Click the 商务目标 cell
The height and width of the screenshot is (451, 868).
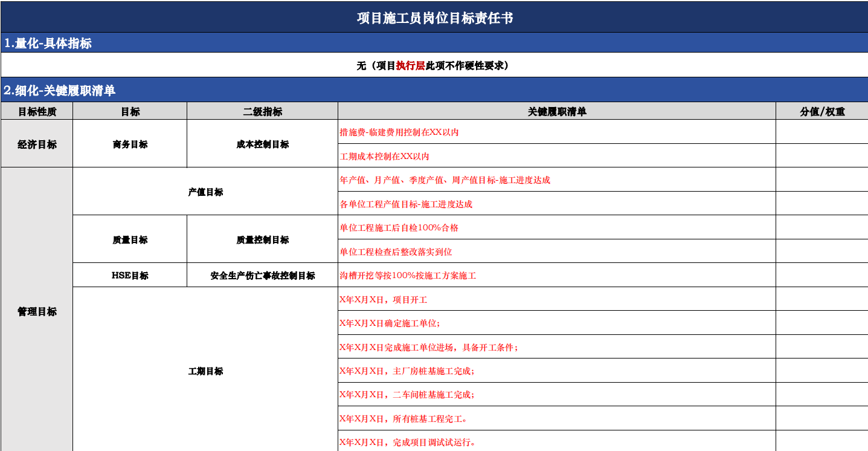(130, 144)
